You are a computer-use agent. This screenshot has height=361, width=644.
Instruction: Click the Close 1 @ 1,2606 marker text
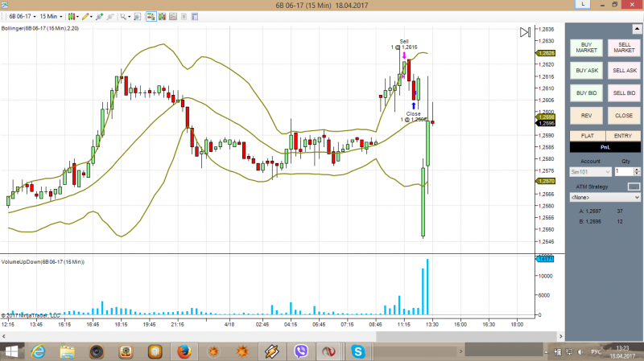(x=414, y=117)
